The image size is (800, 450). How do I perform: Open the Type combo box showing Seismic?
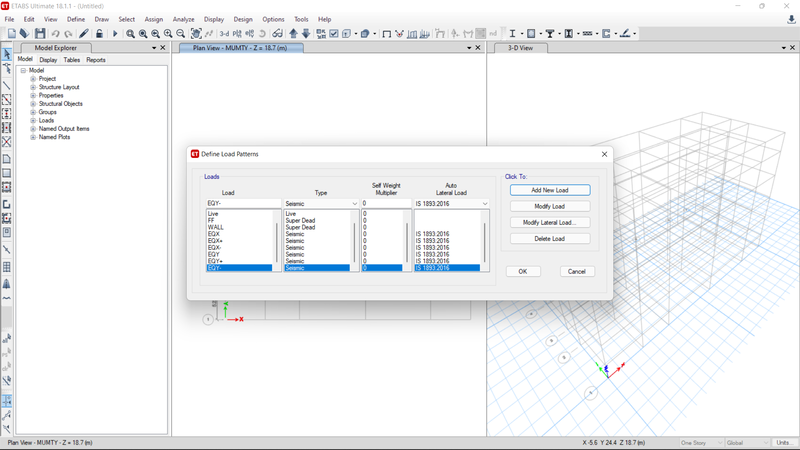321,204
